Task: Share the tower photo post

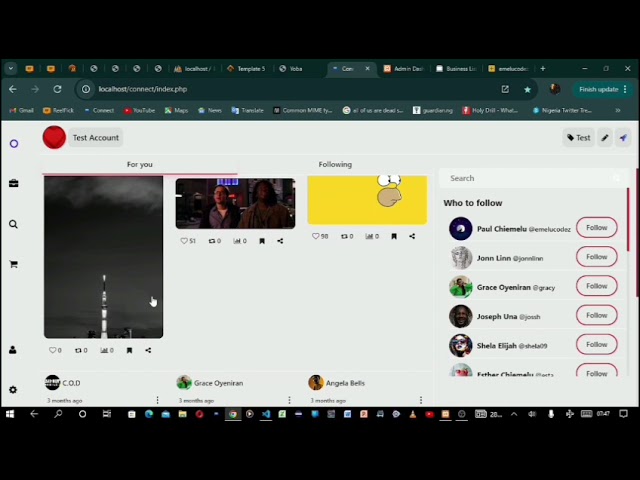Action: point(148,350)
